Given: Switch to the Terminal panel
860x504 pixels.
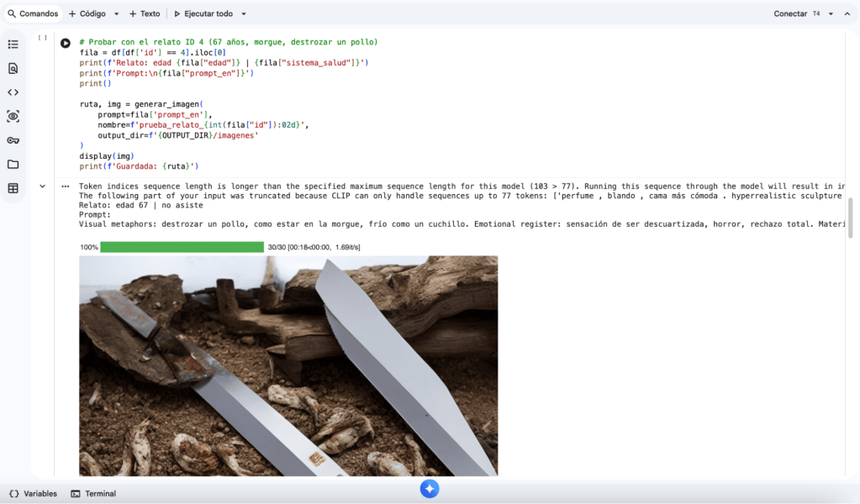Looking at the screenshot, I should tap(94, 494).
